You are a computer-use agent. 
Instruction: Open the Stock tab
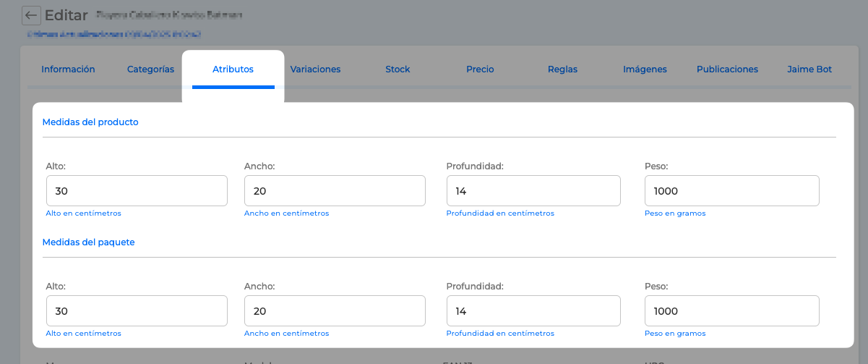[x=398, y=69]
